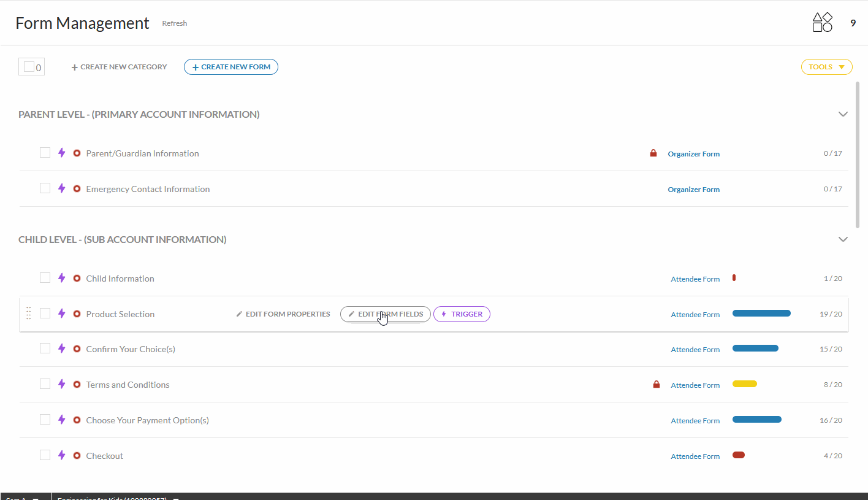Click the Trigger option for Product Selection
The height and width of the screenshot is (500, 868).
pos(462,314)
